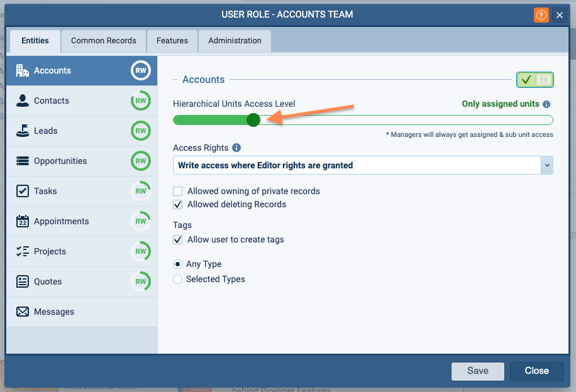
Task: Click the RW access badge for Quotes
Action: (141, 281)
